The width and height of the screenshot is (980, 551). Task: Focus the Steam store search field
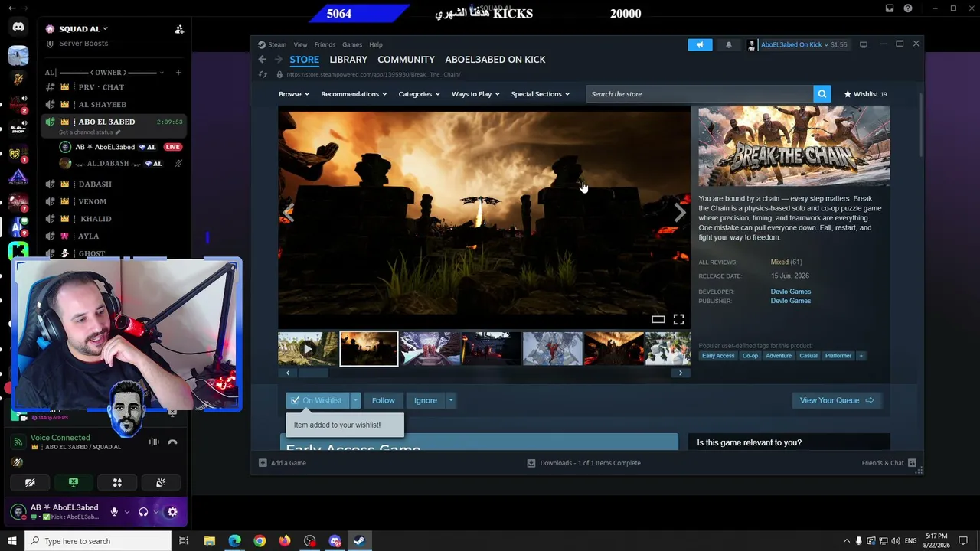pos(700,94)
